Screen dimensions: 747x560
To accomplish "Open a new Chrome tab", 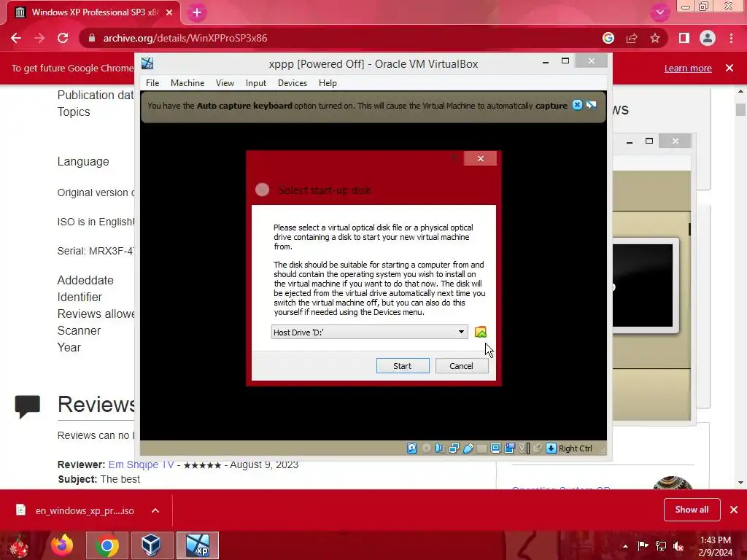I will click(x=197, y=12).
